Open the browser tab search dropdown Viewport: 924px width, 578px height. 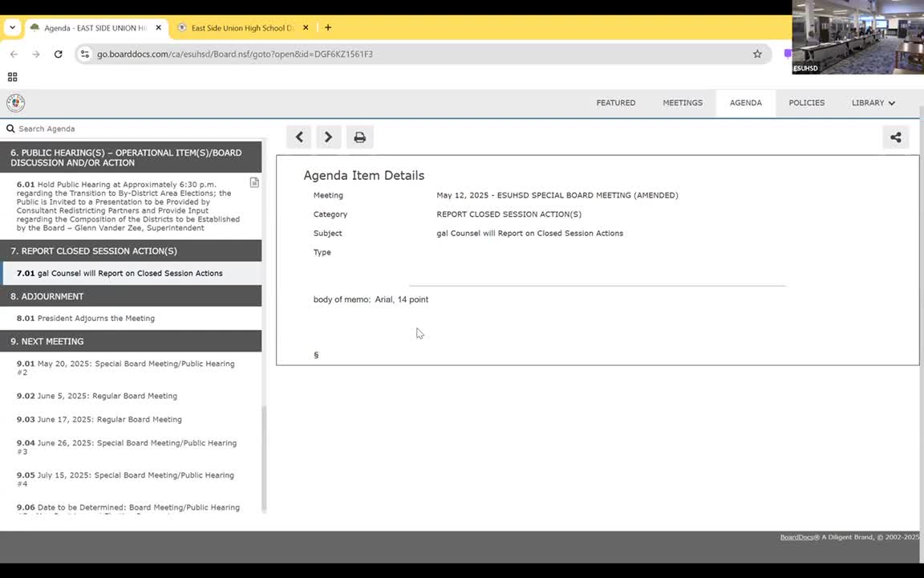12,27
